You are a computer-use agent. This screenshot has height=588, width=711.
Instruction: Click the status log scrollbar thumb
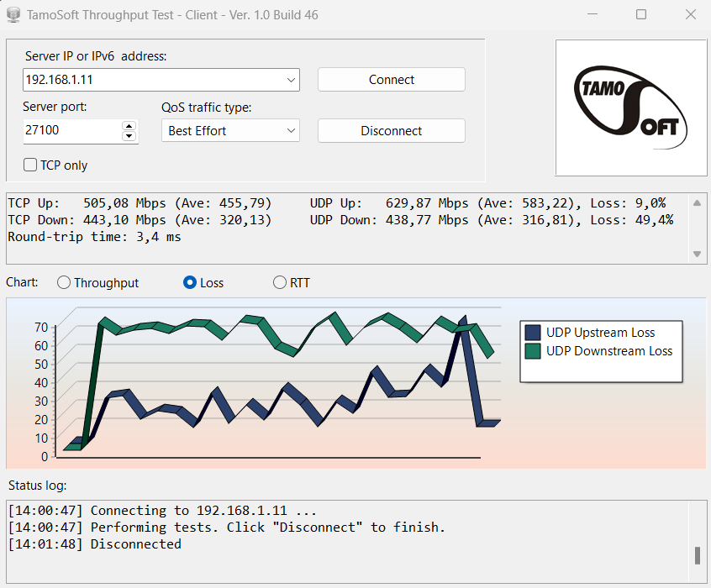point(698,555)
